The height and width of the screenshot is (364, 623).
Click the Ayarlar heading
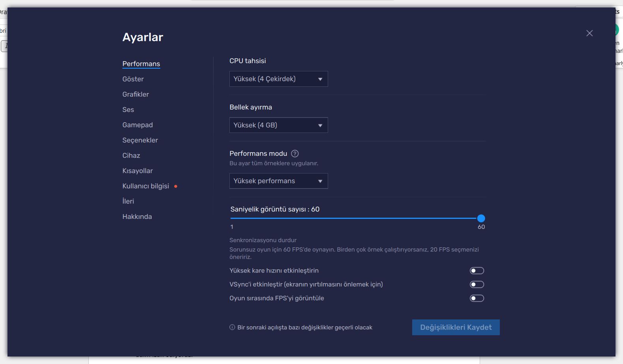(x=143, y=37)
